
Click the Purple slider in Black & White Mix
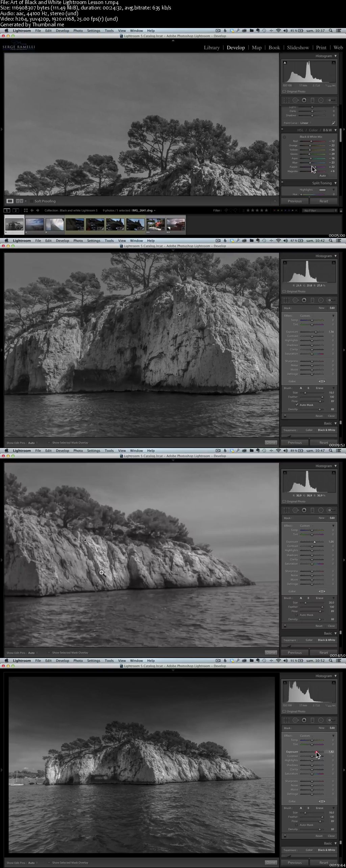click(x=315, y=167)
